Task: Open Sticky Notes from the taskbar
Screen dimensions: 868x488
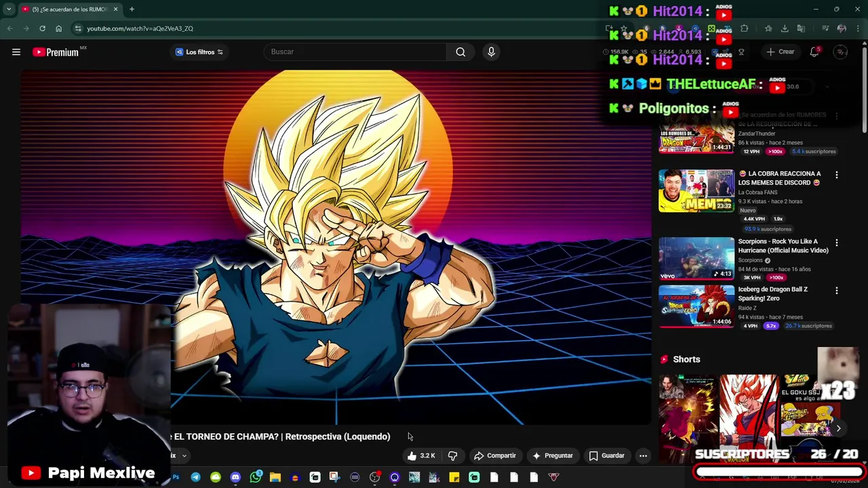Action: [454, 478]
